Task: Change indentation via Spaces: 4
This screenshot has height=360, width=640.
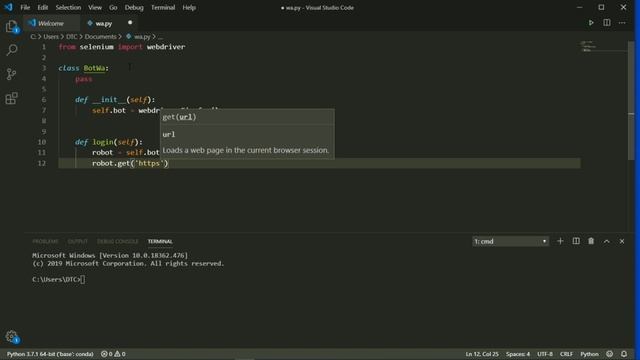Action: (x=518, y=354)
